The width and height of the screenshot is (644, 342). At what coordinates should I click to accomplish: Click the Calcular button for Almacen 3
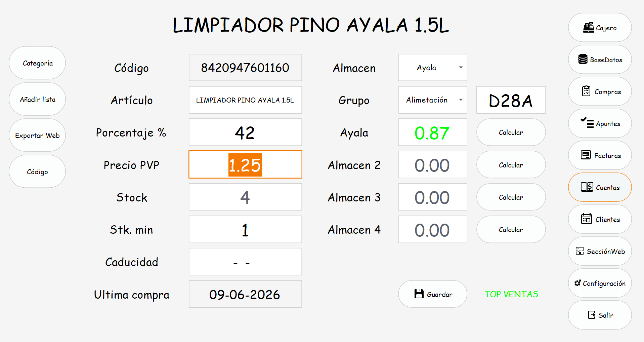click(511, 197)
